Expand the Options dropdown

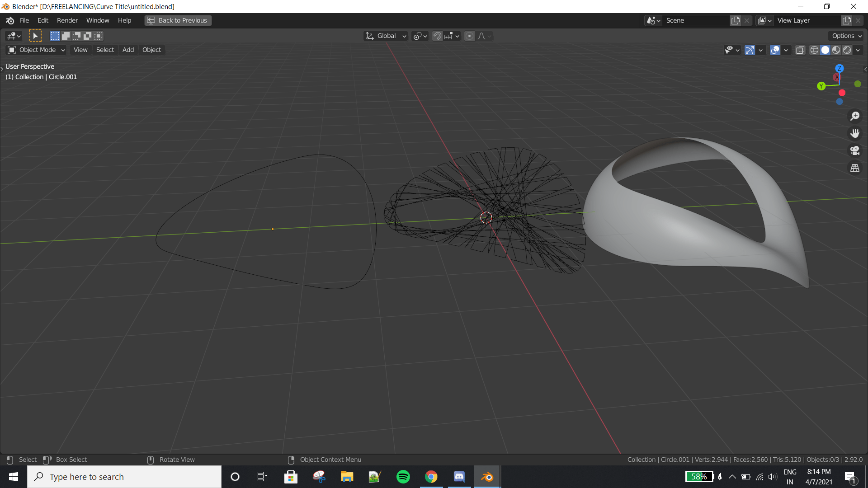[847, 36]
